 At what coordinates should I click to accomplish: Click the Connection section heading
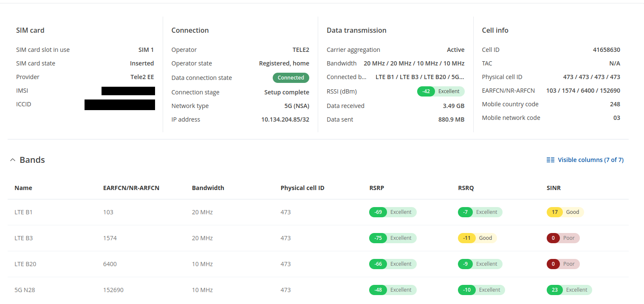(190, 30)
